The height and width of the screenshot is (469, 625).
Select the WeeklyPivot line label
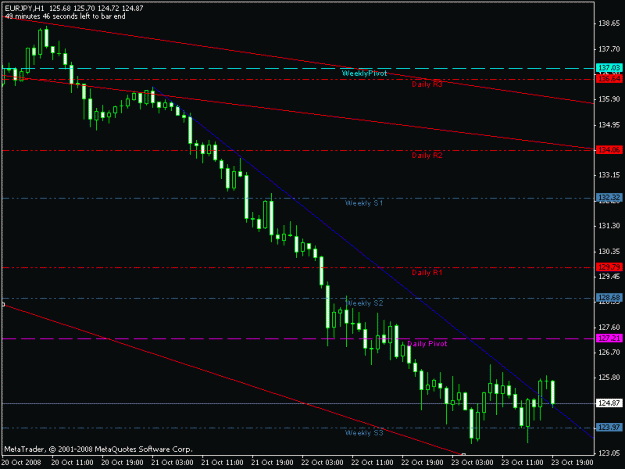tap(364, 73)
